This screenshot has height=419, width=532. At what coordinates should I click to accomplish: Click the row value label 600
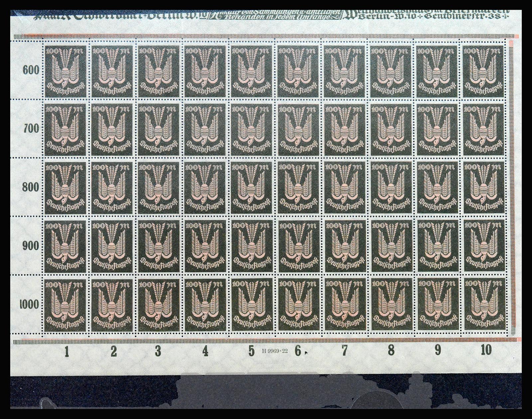pyautogui.click(x=31, y=70)
